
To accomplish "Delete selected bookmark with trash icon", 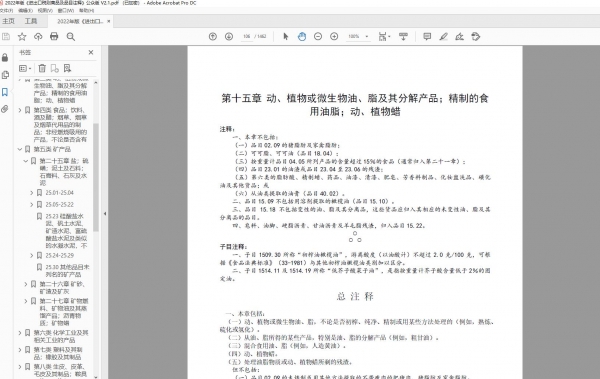I will (x=42, y=69).
